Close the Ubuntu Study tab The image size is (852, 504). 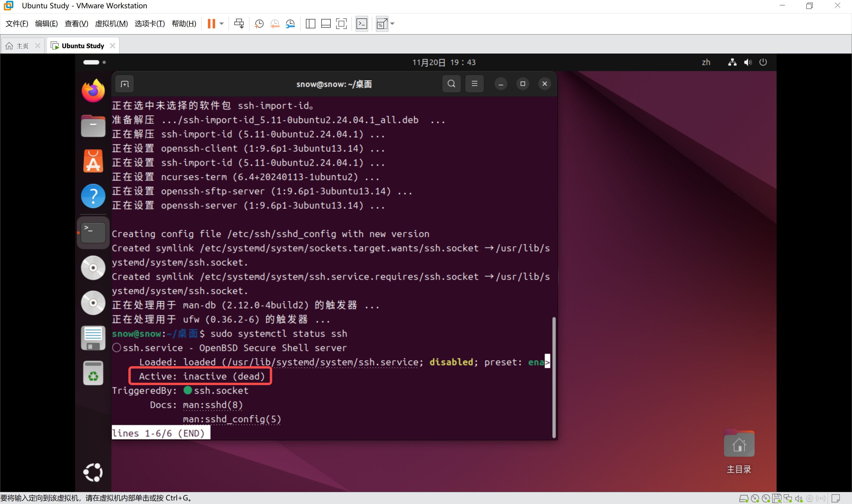pos(113,46)
